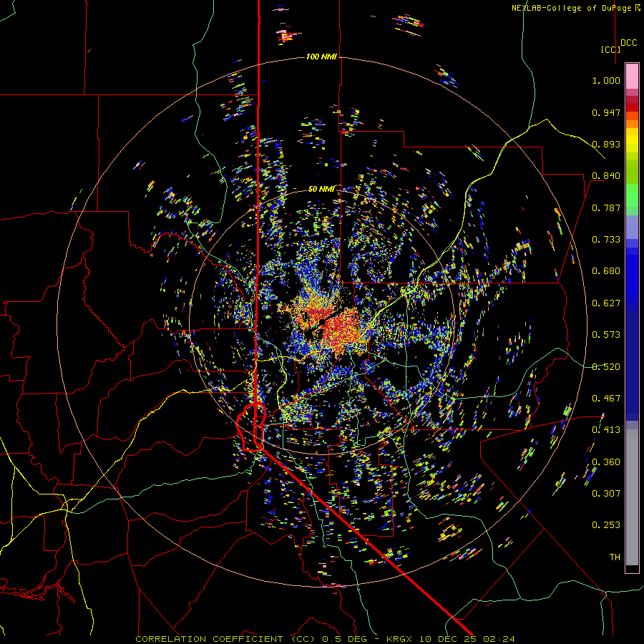The width and height of the screenshot is (644, 644).
Task: Click the [CC] units label
Action: point(610,49)
